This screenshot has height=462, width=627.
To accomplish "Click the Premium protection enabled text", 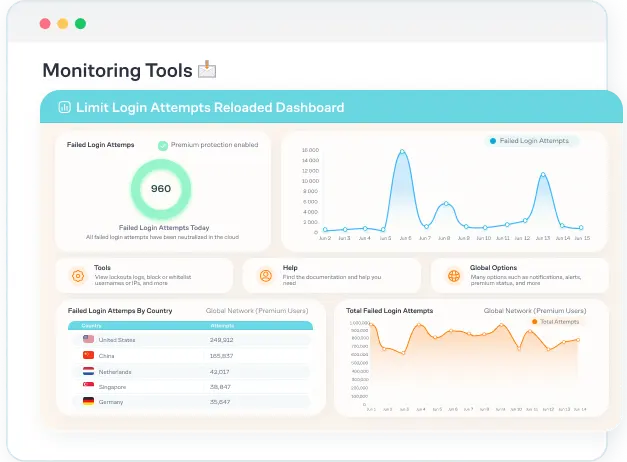I will (x=214, y=145).
